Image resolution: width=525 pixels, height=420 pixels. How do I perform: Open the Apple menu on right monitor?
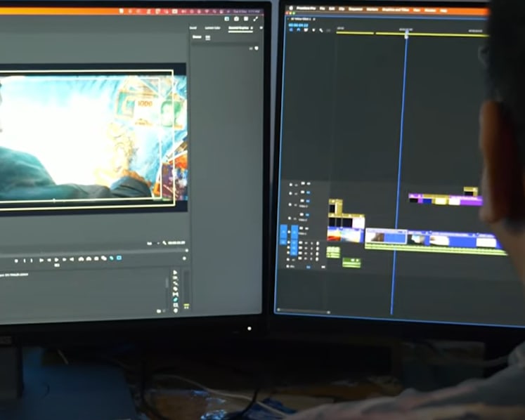(x=291, y=8)
